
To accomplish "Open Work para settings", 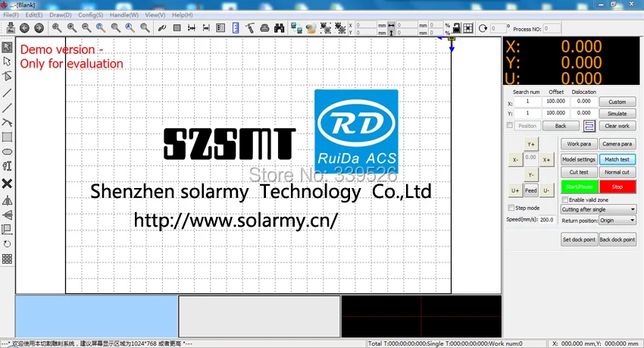I will (579, 144).
